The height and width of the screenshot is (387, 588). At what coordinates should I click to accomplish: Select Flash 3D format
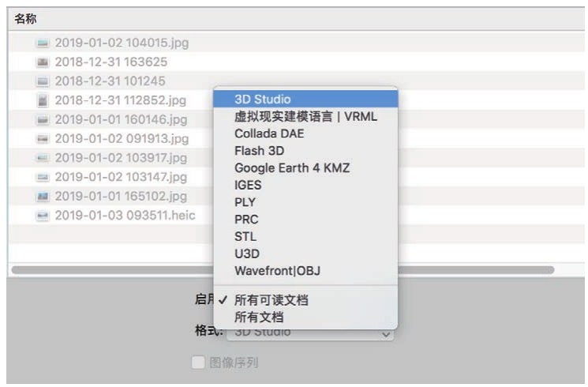305,151
